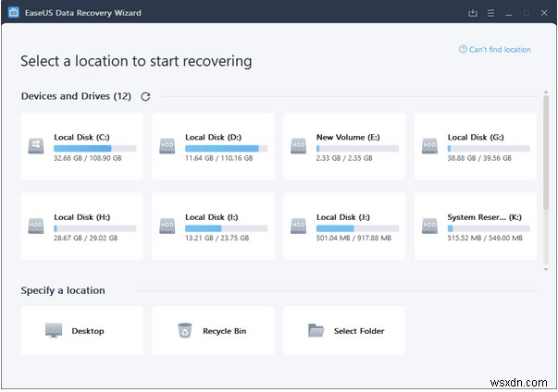Select Local Disk (H:) drive card
This screenshot has height=392, width=558.
(x=81, y=227)
